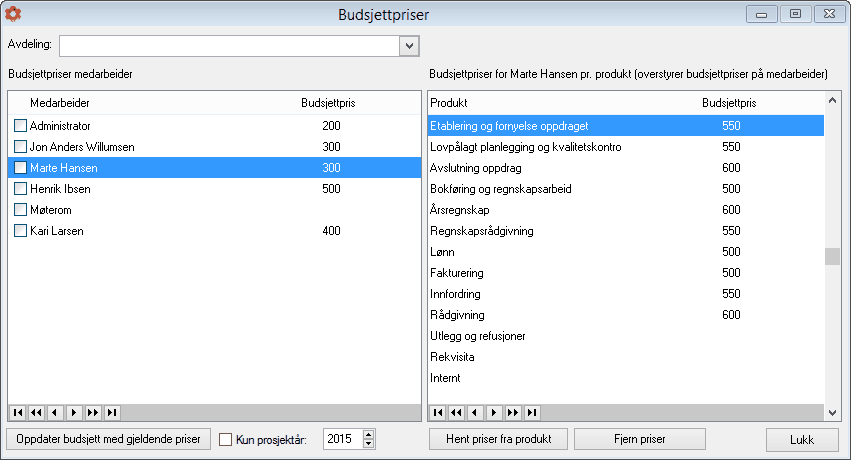Click the project year 2015 field
This screenshot has height=460, width=851.
[343, 439]
